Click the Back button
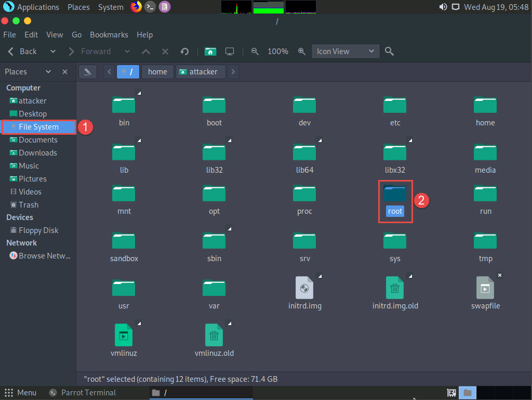Image resolution: width=532 pixels, height=400 pixels. click(x=22, y=51)
